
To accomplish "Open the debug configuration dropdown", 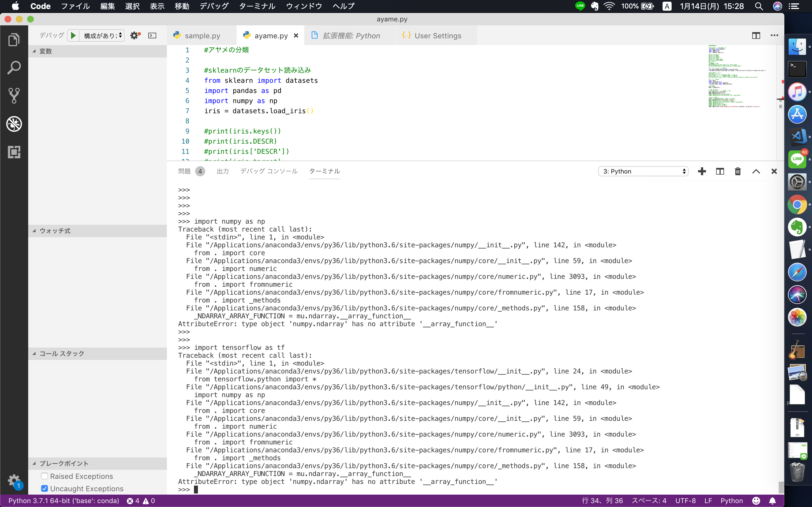I will click(102, 35).
